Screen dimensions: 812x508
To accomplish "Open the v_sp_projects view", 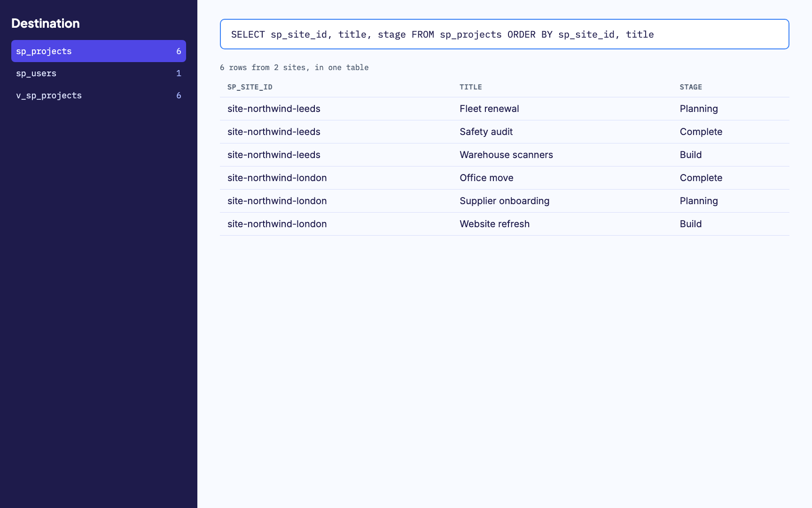I will point(99,95).
